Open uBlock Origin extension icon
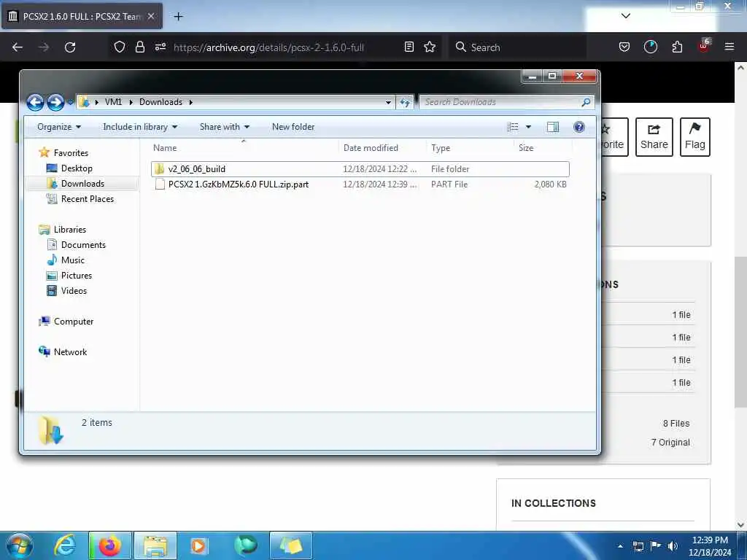 (704, 46)
